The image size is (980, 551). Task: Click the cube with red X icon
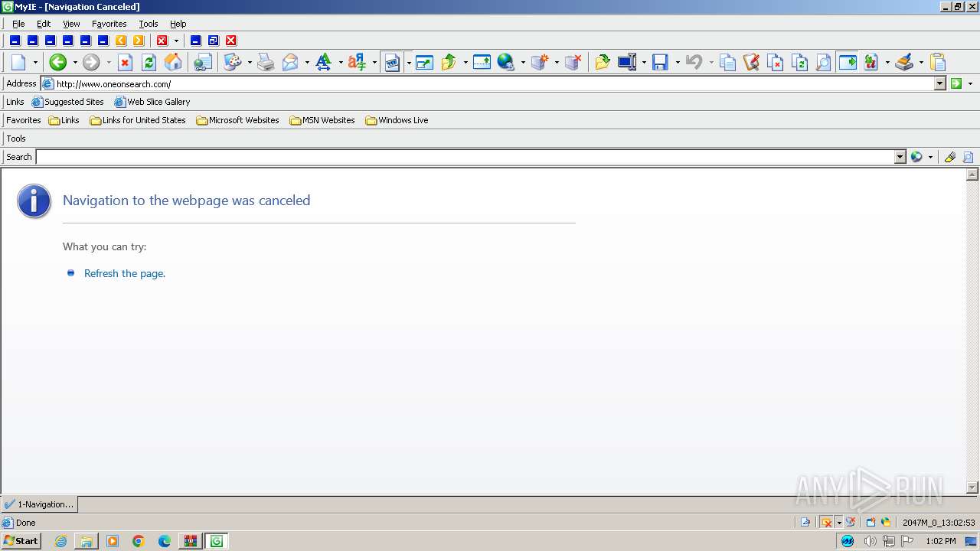(573, 63)
